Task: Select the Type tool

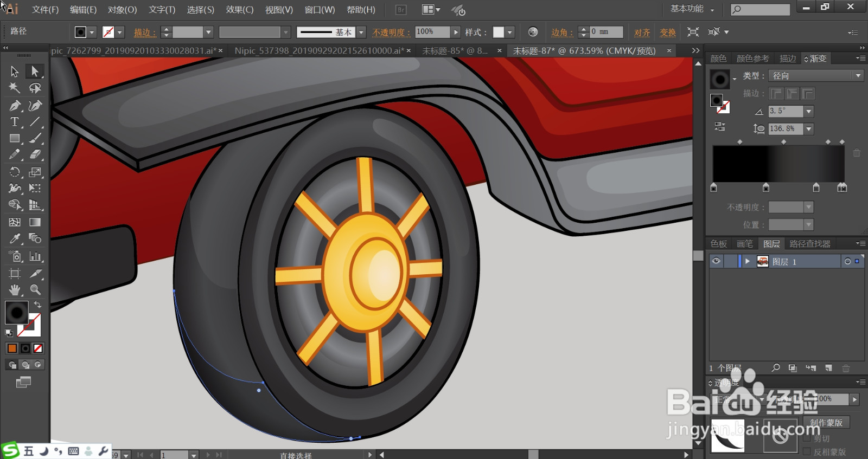Action: coord(15,122)
